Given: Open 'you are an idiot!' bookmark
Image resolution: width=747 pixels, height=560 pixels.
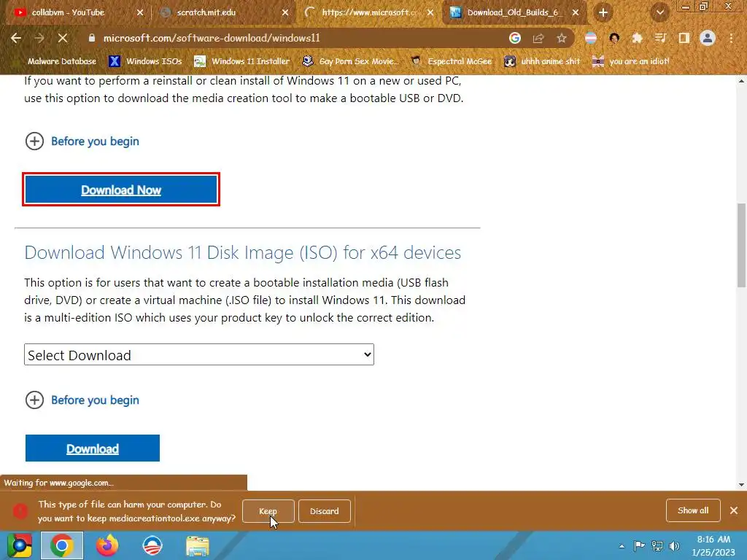Looking at the screenshot, I should (x=631, y=61).
